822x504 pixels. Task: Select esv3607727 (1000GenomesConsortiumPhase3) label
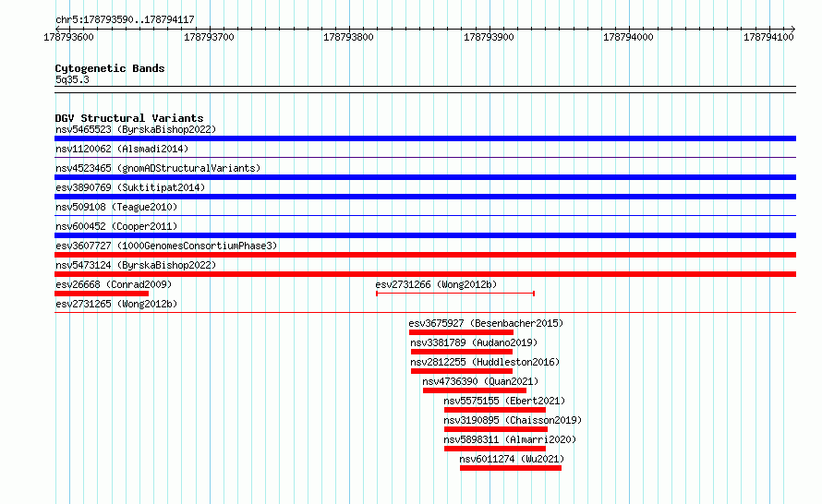[166, 246]
